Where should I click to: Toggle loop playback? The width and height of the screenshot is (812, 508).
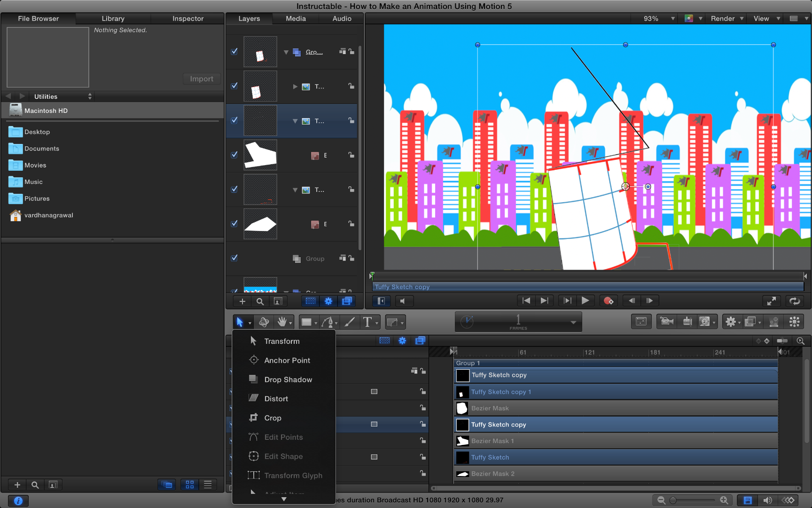[795, 301]
